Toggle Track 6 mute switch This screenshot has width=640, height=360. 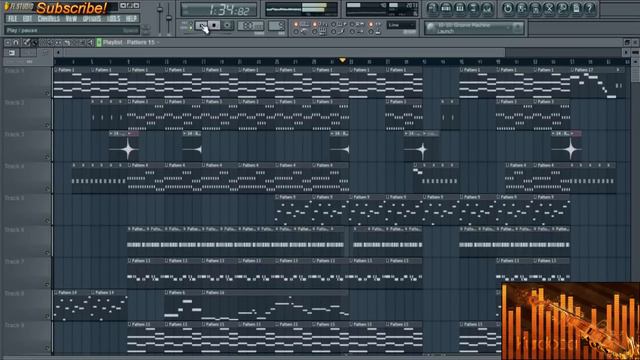pyautogui.click(x=47, y=253)
